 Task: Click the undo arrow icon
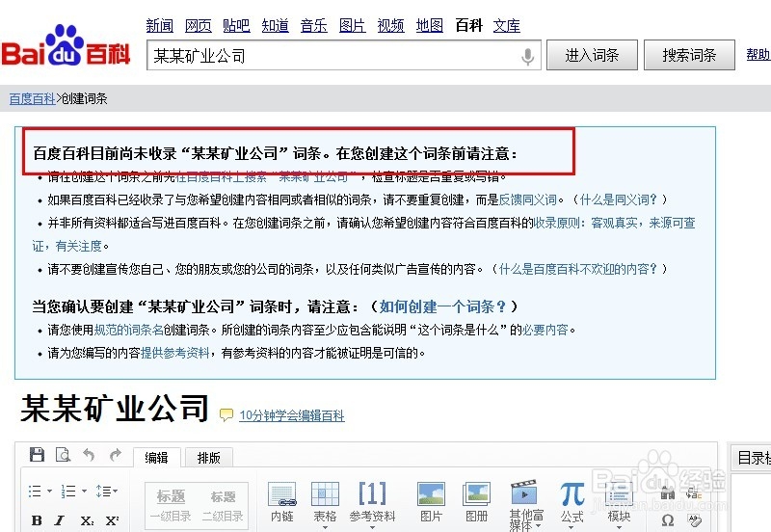coord(89,455)
